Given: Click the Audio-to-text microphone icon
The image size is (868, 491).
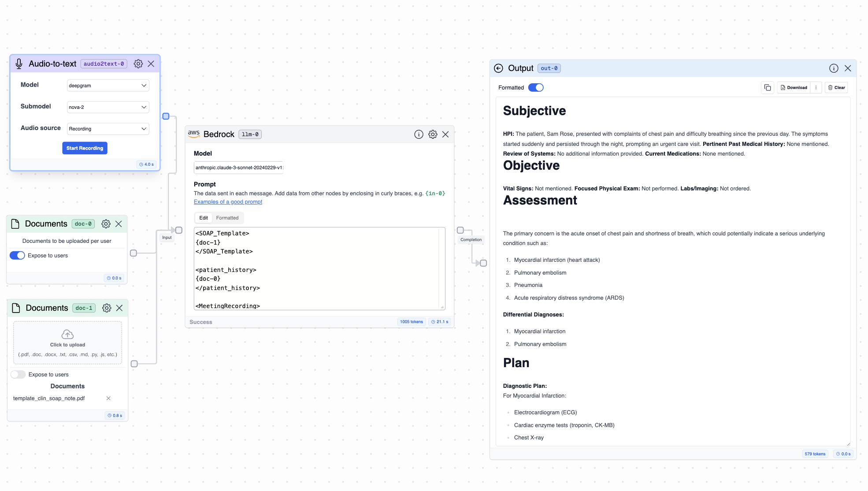Looking at the screenshot, I should (x=19, y=63).
